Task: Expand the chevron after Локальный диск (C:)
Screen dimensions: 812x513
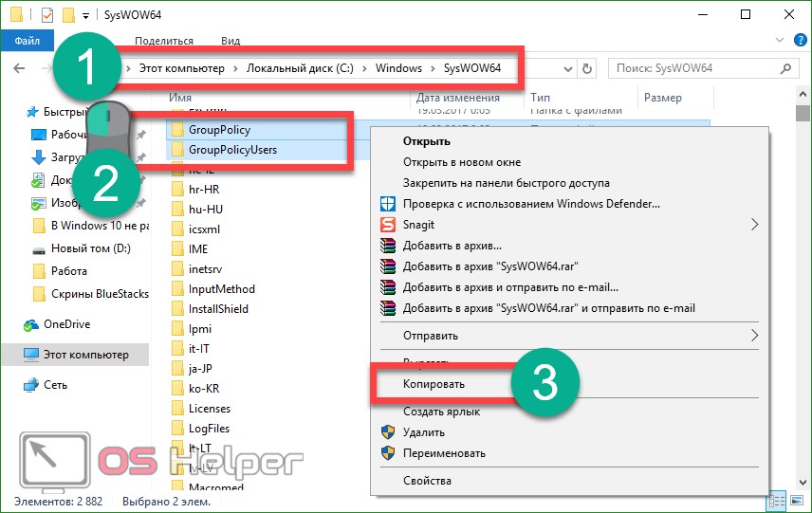Action: [x=364, y=69]
